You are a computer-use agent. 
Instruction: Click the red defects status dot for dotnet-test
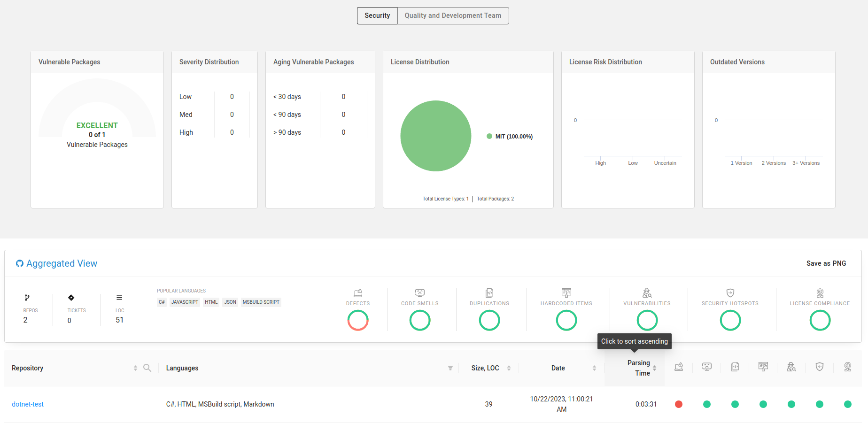pyautogui.click(x=679, y=404)
